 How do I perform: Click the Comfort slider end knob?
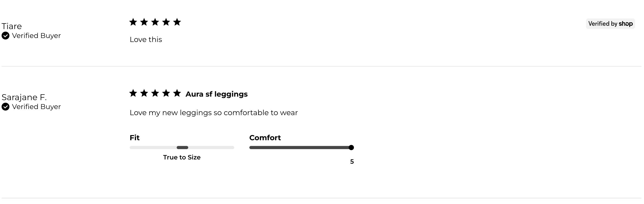point(351,147)
